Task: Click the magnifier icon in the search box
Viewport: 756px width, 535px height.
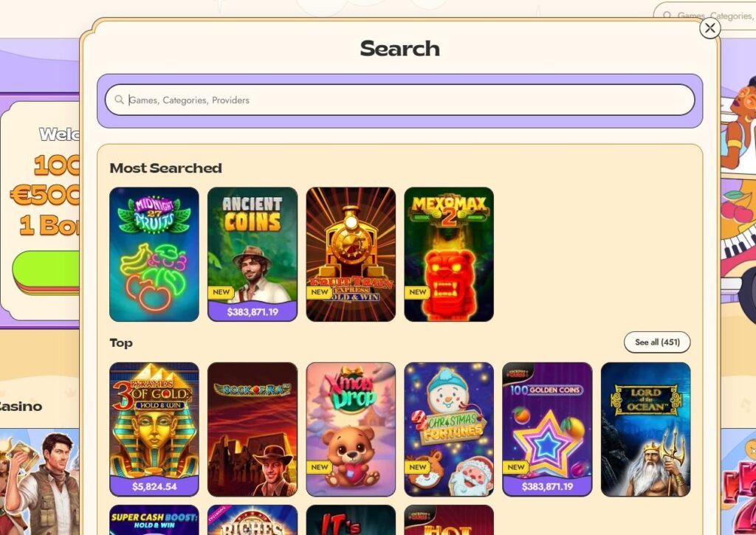Action: point(119,100)
